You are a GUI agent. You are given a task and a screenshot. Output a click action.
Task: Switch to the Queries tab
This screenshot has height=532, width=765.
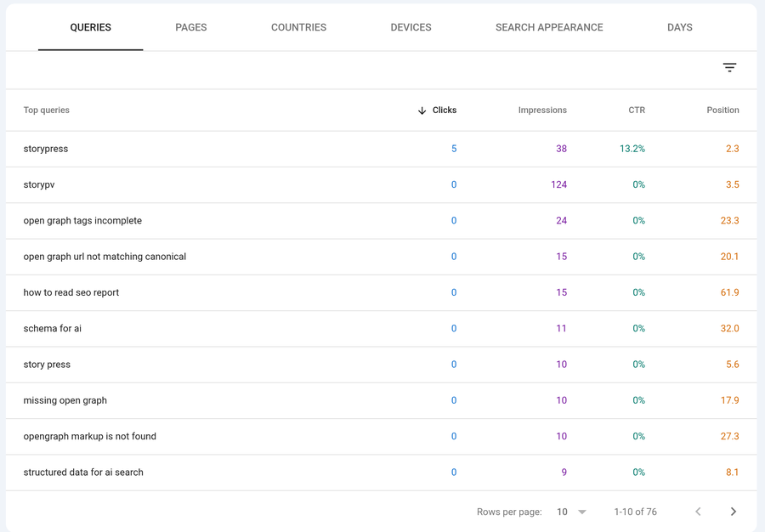91,27
